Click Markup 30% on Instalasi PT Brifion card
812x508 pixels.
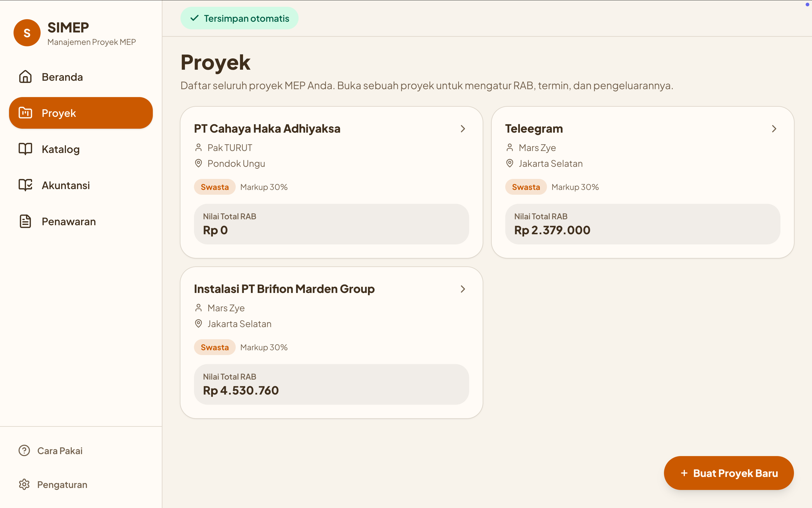tap(264, 347)
